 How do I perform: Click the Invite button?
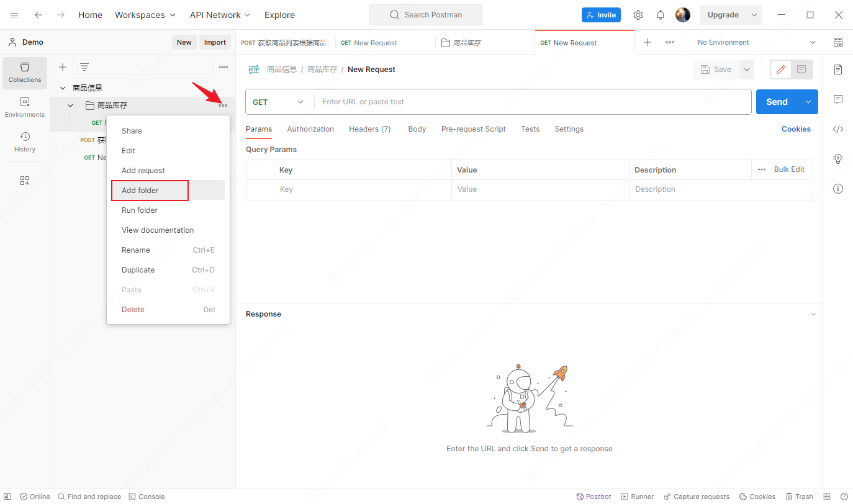tap(601, 15)
